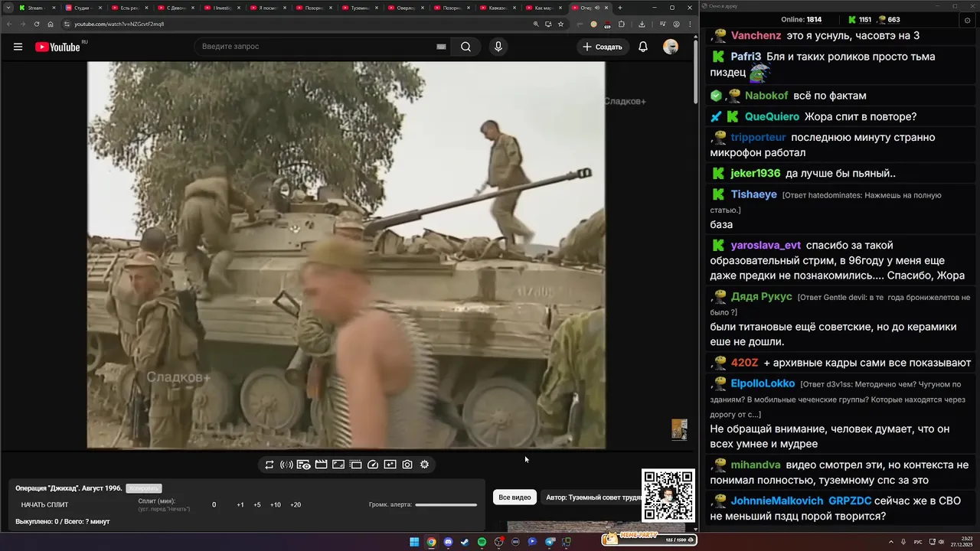The width and height of the screenshot is (980, 551).
Task: Add +1 minute to split
Action: [x=240, y=505]
